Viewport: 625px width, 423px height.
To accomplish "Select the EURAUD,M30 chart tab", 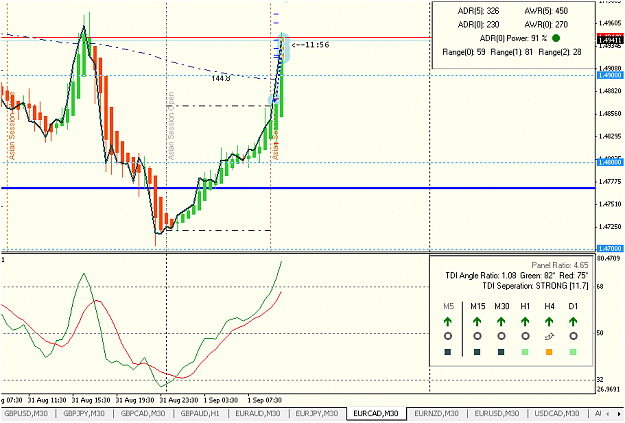I will [x=258, y=413].
